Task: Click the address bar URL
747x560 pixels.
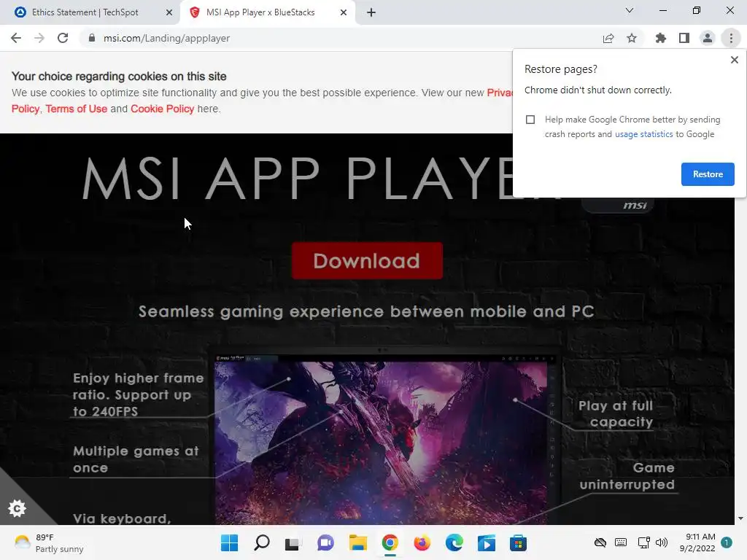Action: [167, 38]
